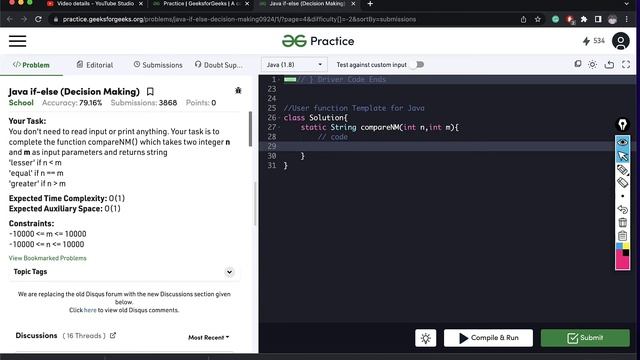Pick the blue annotation color swatch

(619, 246)
